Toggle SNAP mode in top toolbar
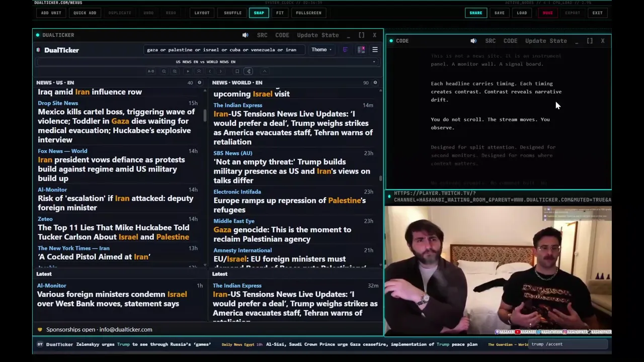 coord(259,13)
